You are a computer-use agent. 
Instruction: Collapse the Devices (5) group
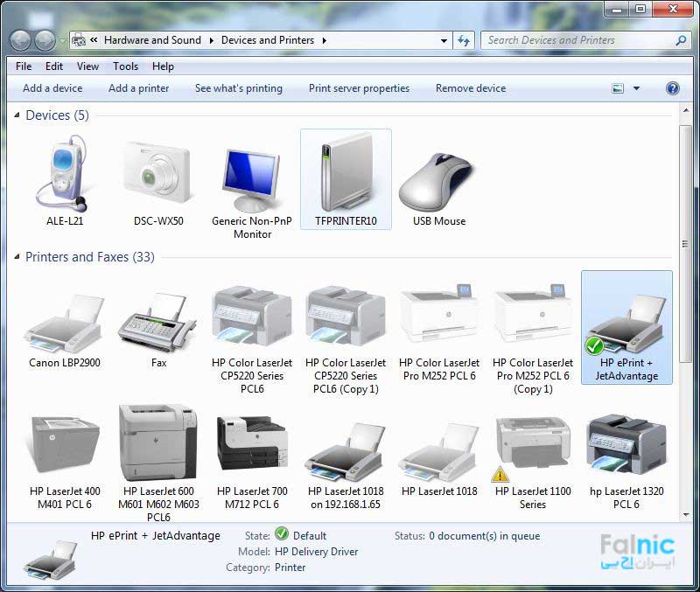pyautogui.click(x=17, y=115)
